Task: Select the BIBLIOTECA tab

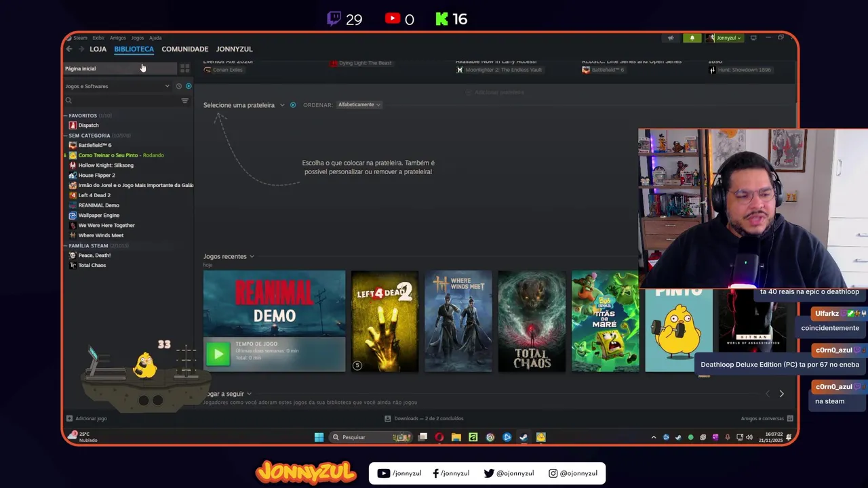Action: point(134,49)
